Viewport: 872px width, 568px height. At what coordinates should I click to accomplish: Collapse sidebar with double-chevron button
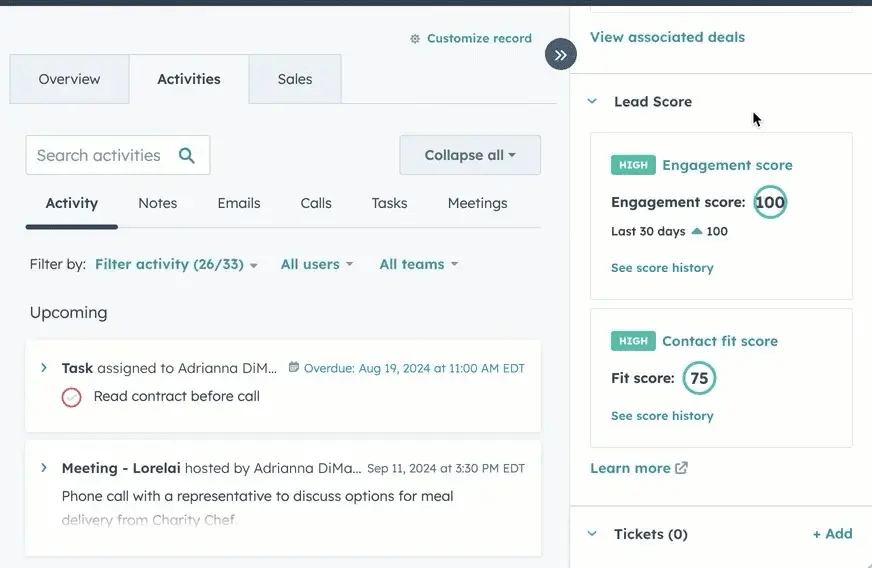561,55
